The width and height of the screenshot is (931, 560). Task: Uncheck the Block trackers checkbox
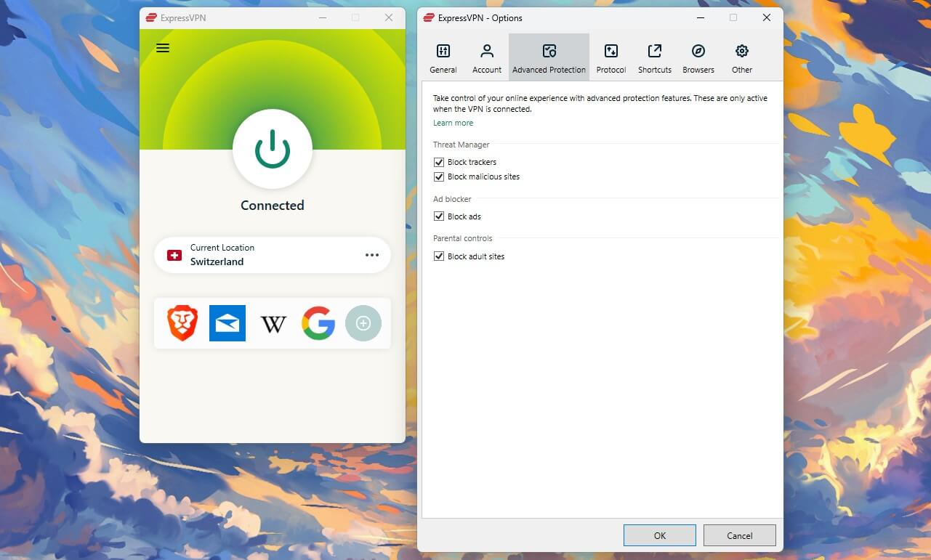click(x=439, y=162)
